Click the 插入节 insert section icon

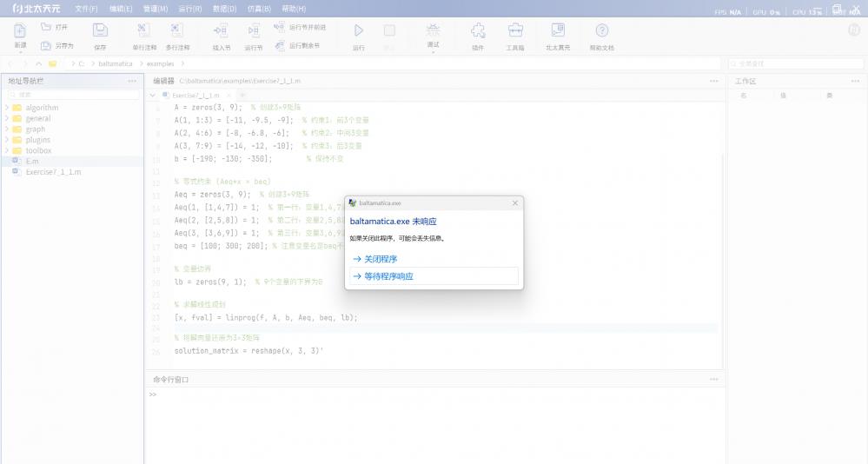pyautogui.click(x=222, y=31)
